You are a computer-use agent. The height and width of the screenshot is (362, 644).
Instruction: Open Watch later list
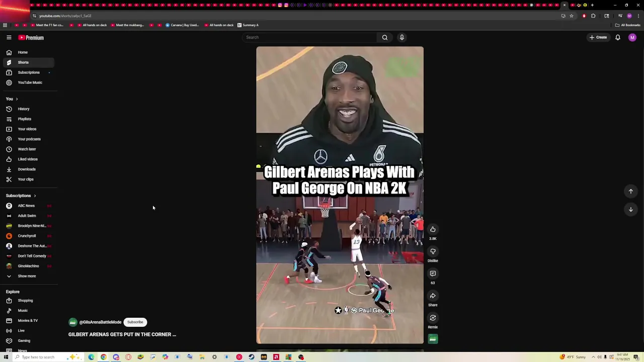coord(28,149)
